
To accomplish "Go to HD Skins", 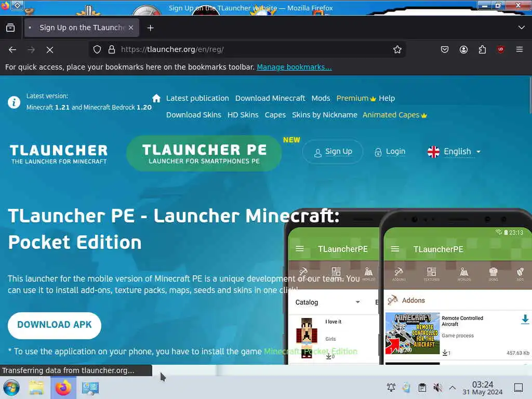I will [x=243, y=115].
